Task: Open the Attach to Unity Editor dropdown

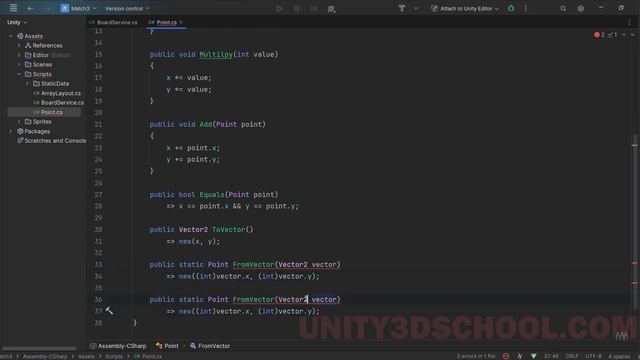Action: (x=465, y=8)
